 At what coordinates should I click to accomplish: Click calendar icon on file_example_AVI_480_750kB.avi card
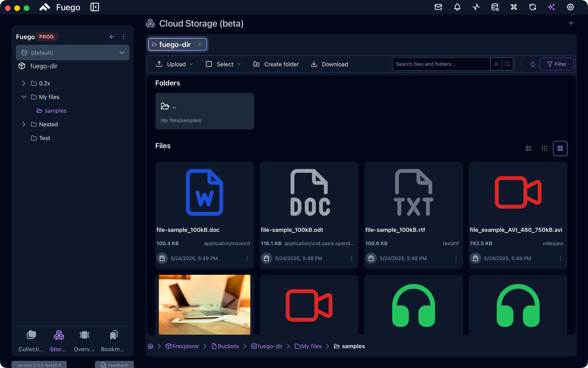(475, 258)
